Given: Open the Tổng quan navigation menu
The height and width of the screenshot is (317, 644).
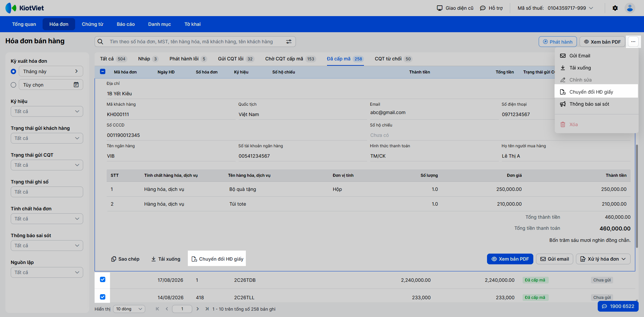Looking at the screenshot, I should pyautogui.click(x=24, y=24).
